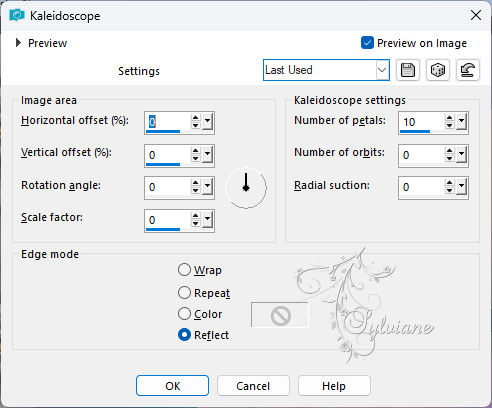Click the Save Preset floppy disk icon
The image size is (492, 408).
[408, 70]
